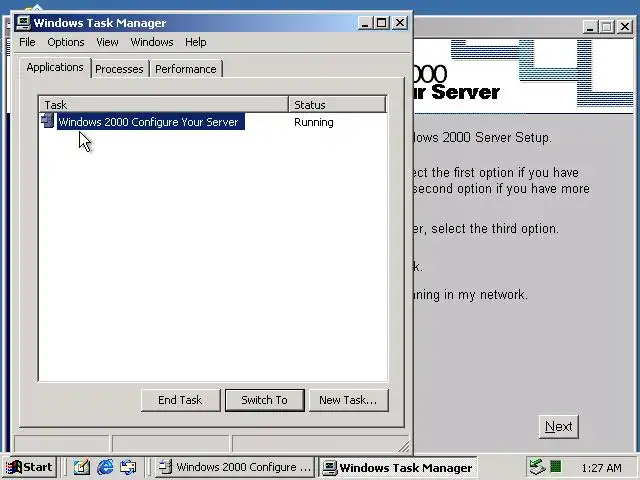Maximize the Windows Task Manager window
This screenshot has width=640, height=480.
(382, 23)
